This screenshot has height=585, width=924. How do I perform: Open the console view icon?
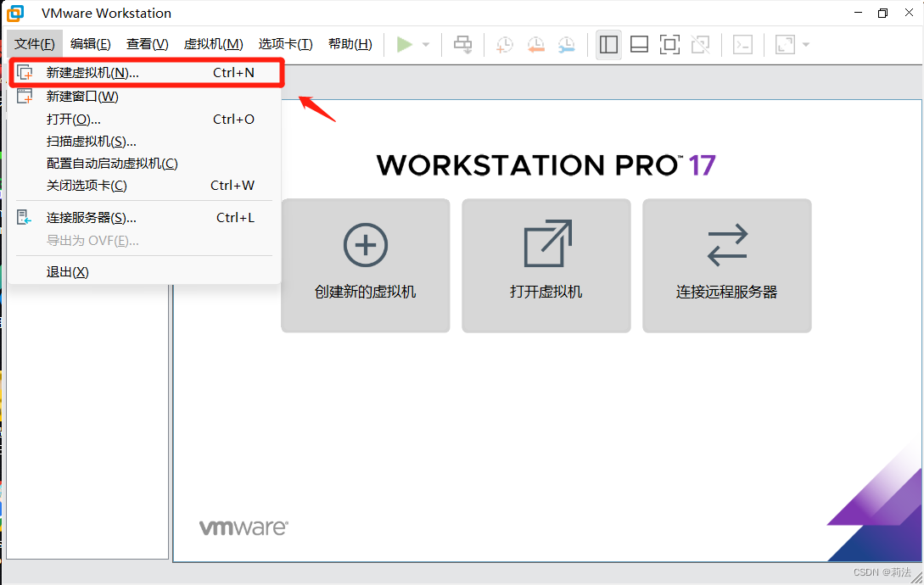pos(742,44)
